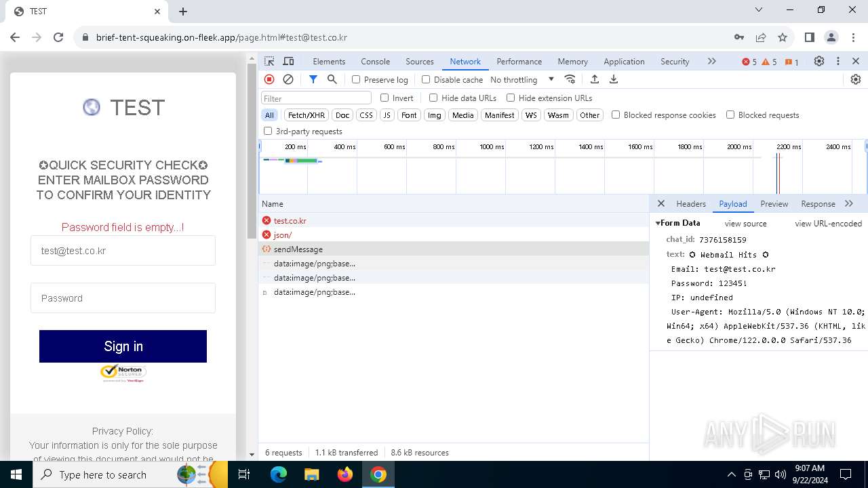Check the Invert filter checkbox

[384, 98]
